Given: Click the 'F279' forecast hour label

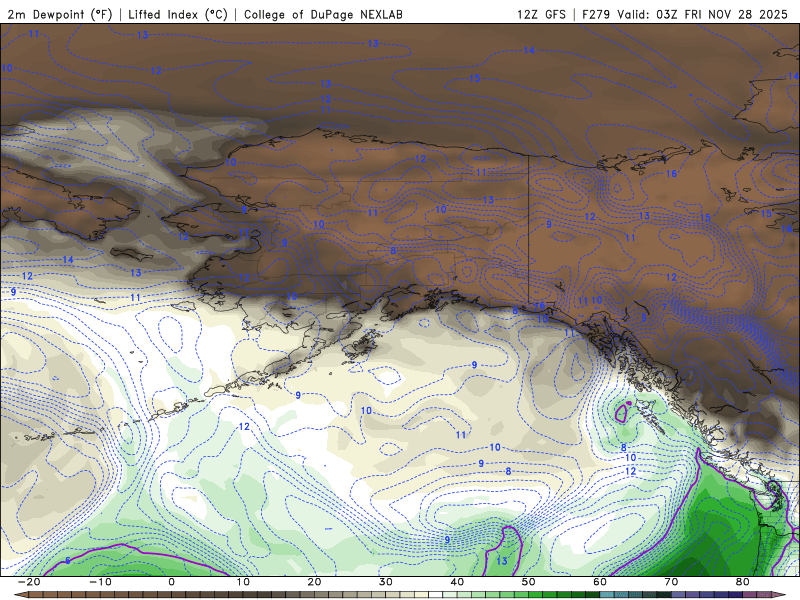Looking at the screenshot, I should [x=596, y=14].
